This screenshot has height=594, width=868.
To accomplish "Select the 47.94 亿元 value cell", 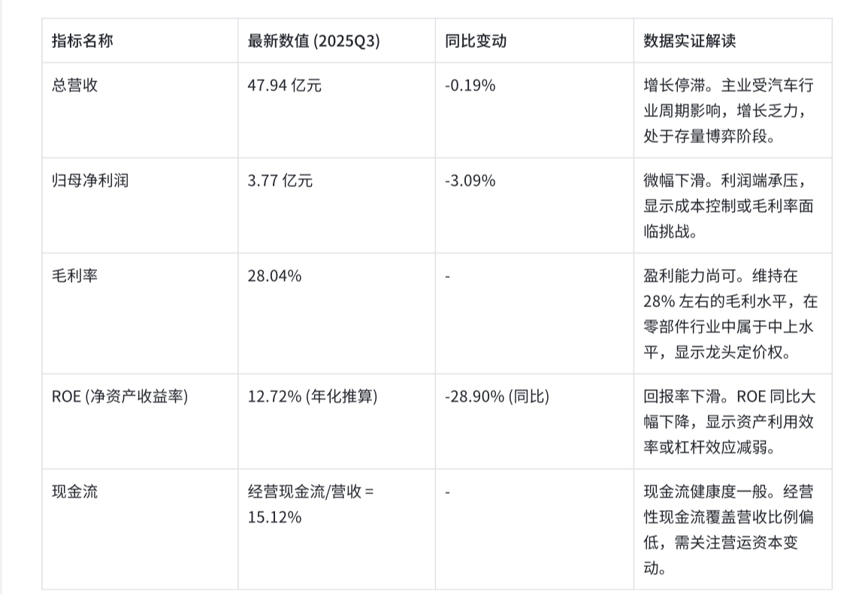I will pyautogui.click(x=285, y=85).
